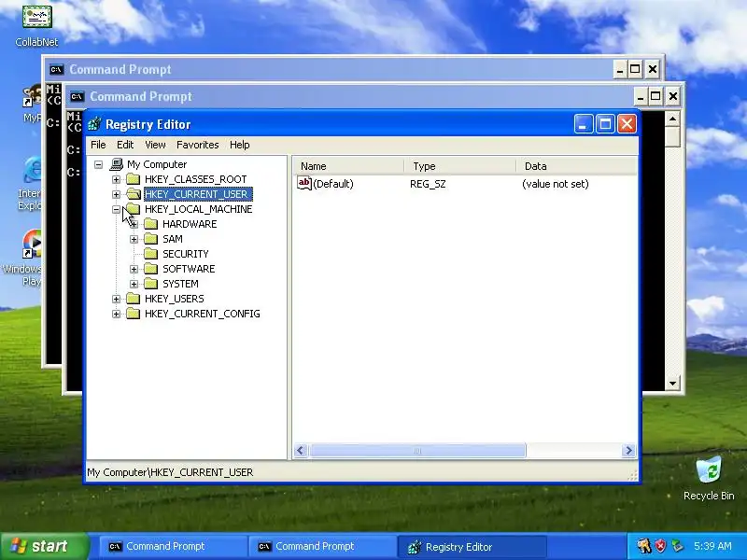Select the HKEY_CURRENT_USER tree label
The height and width of the screenshot is (560, 747).
pyautogui.click(x=198, y=194)
